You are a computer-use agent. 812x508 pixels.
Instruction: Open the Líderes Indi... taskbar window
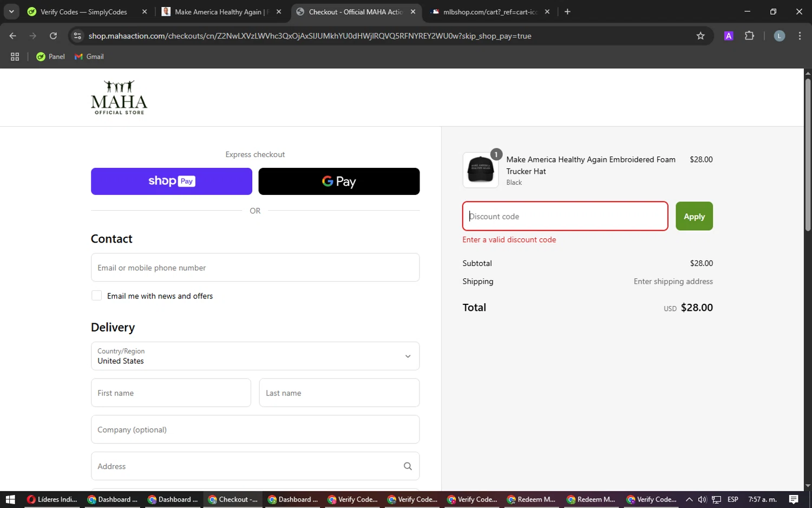click(x=52, y=499)
